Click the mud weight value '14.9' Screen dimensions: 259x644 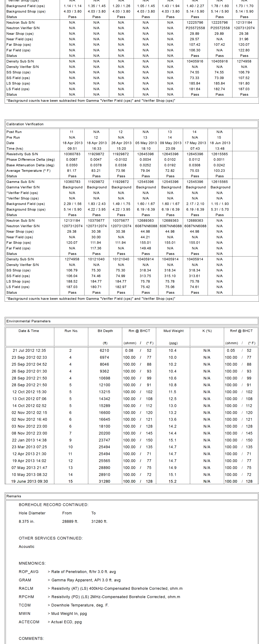click(173, 468)
